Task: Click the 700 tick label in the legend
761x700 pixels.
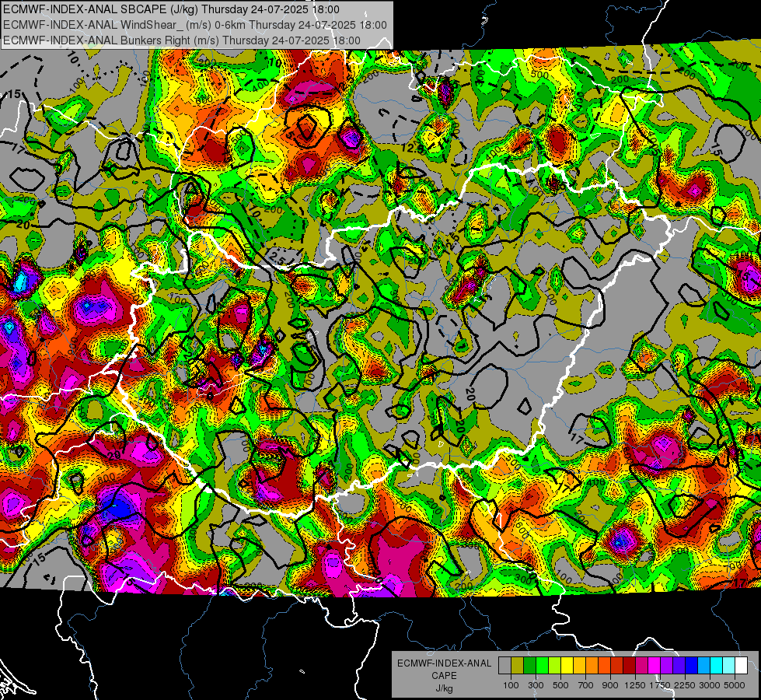Action: tap(586, 685)
